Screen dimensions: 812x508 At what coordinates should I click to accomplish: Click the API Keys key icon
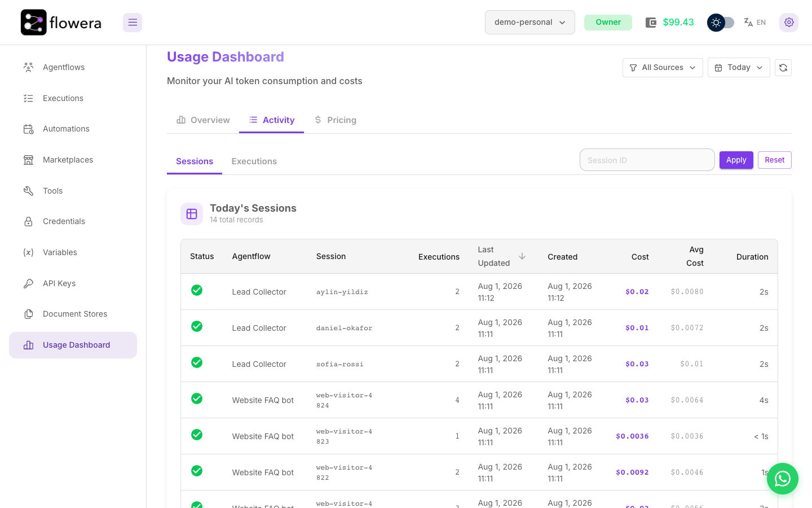point(28,283)
